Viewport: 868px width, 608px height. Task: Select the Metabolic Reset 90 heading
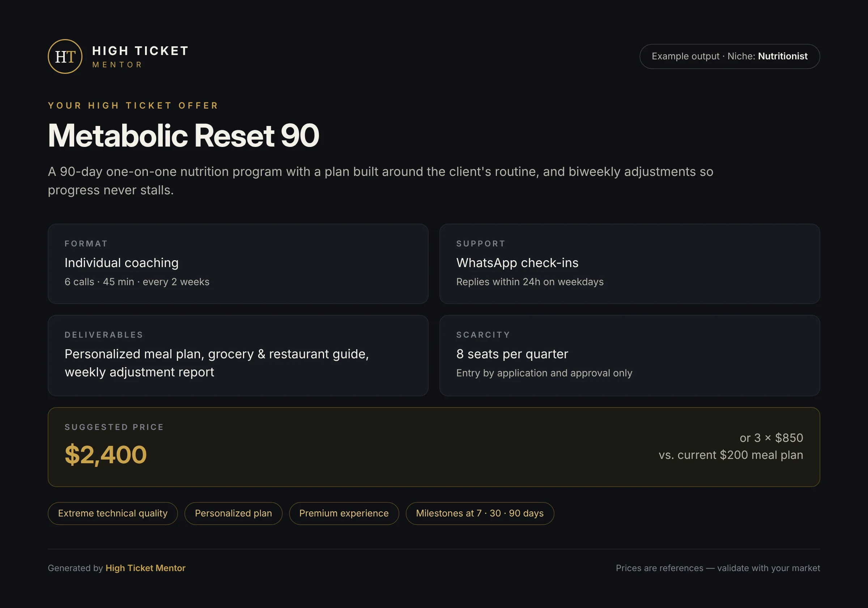pyautogui.click(x=183, y=135)
